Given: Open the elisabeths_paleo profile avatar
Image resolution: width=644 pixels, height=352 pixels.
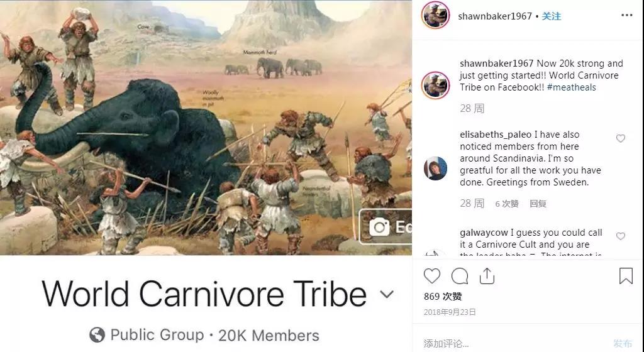Looking at the screenshot, I should [435, 168].
